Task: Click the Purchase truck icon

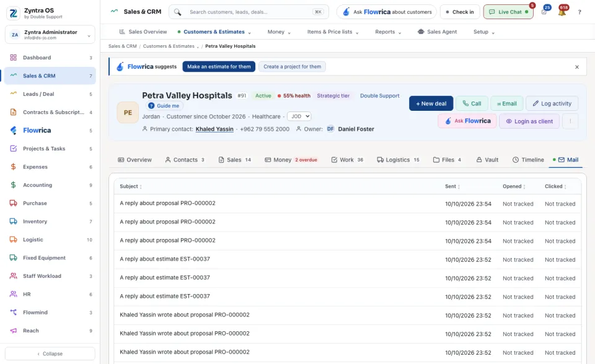Action: point(13,203)
